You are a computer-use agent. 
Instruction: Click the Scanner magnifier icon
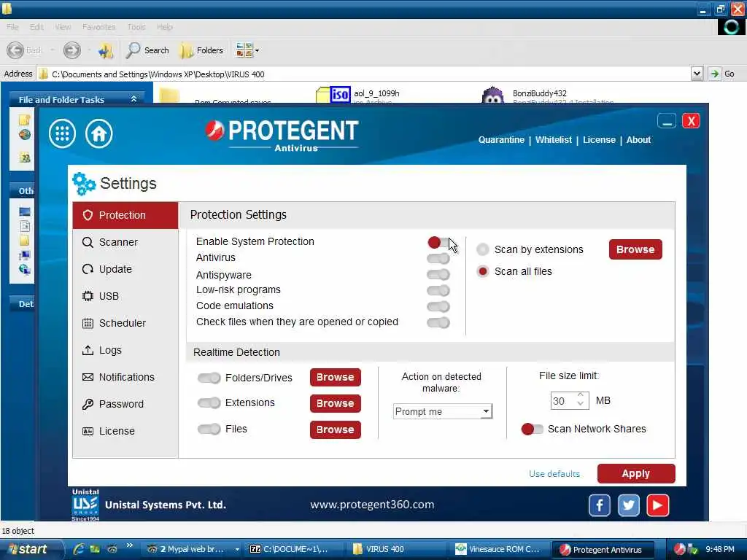pos(88,242)
